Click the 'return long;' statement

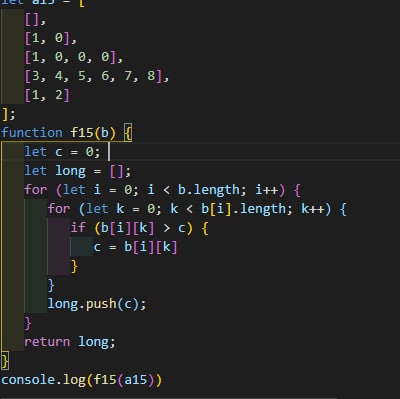pyautogui.click(x=70, y=342)
